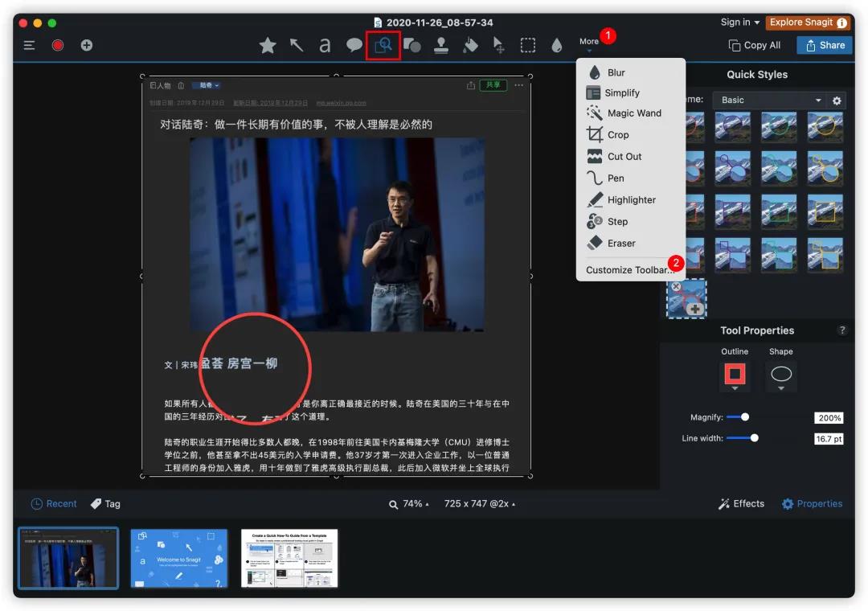Open the Shape style dropdown

[x=780, y=388]
